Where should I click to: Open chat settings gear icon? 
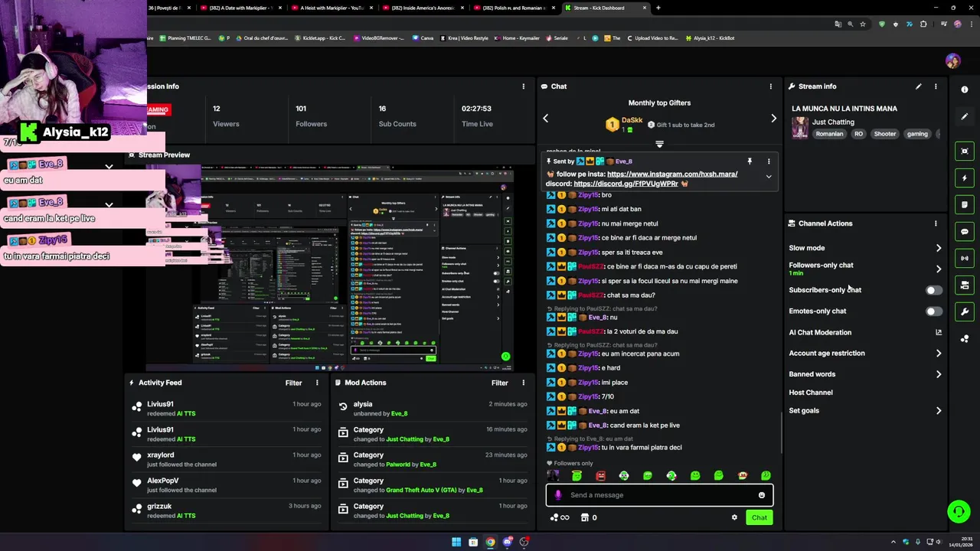coord(734,517)
